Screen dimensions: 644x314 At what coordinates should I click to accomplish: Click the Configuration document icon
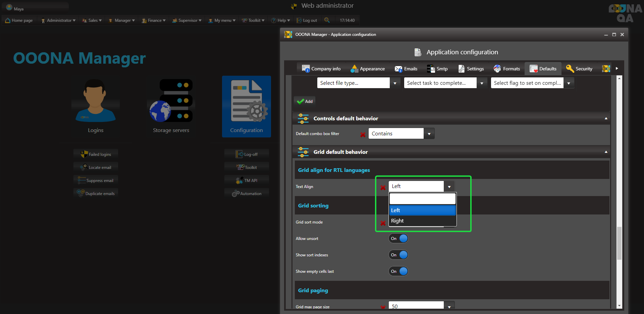(x=247, y=101)
